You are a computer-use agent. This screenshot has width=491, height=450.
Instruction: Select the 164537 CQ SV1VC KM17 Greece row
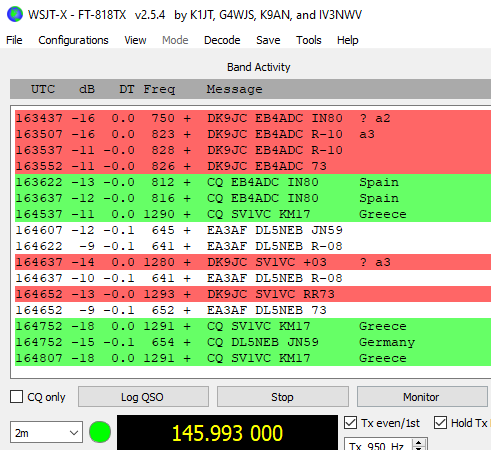pos(253,214)
